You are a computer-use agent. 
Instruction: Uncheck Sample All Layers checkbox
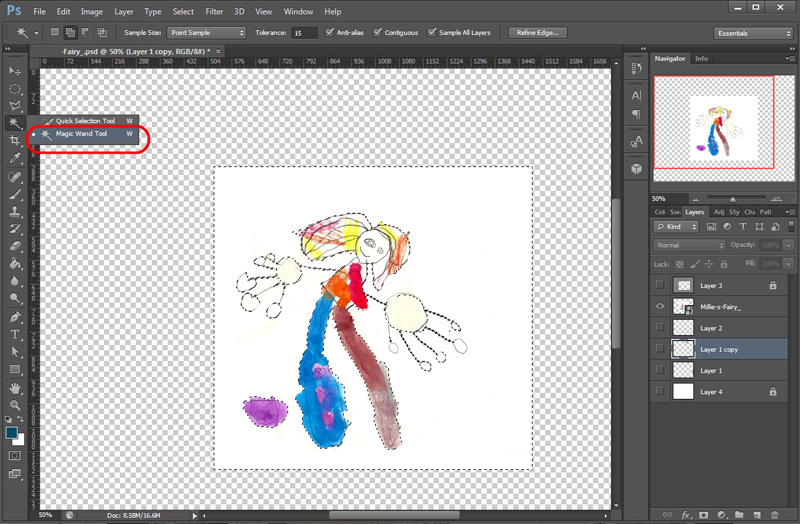coord(432,33)
